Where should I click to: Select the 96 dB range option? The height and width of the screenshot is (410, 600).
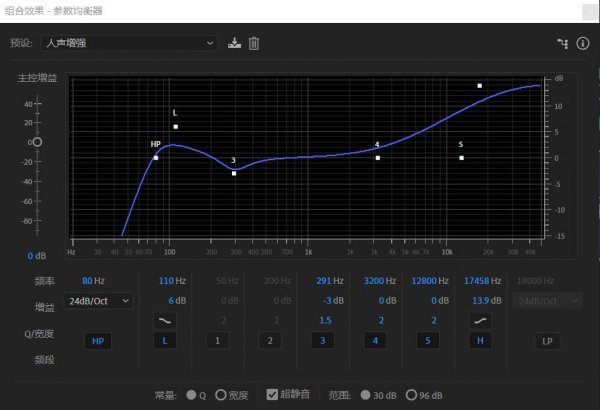pyautogui.click(x=412, y=395)
